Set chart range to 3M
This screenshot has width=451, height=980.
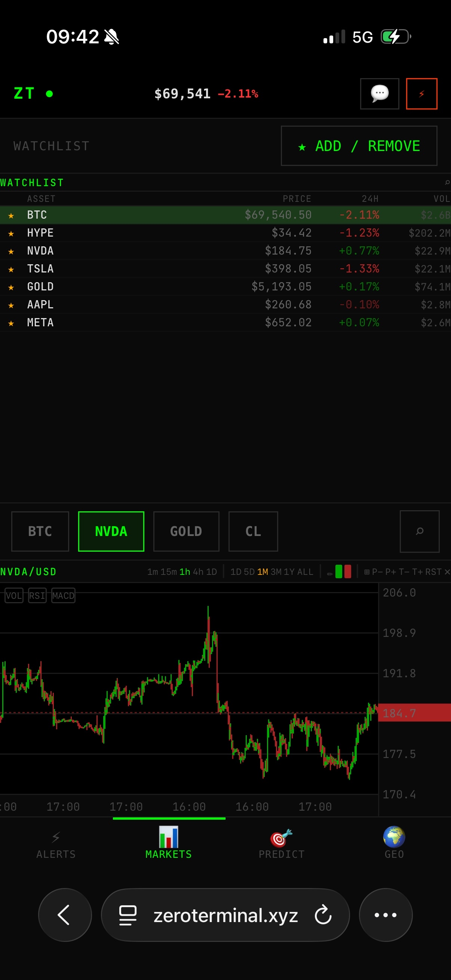(x=276, y=572)
